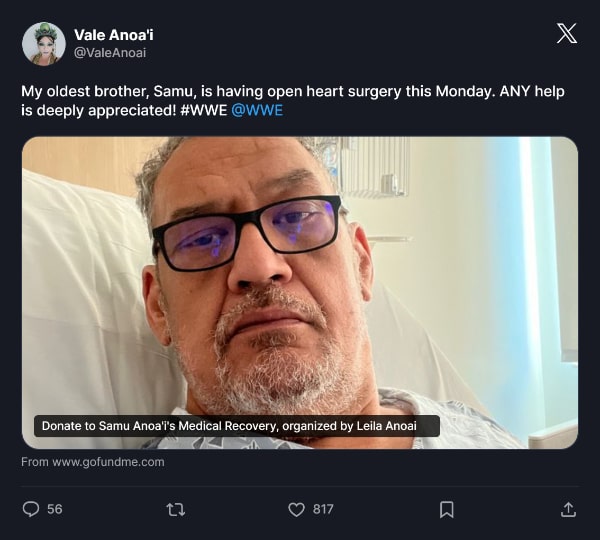Image resolution: width=600 pixels, height=540 pixels.
Task: Bookmark this post about Samu
Action: click(x=447, y=509)
